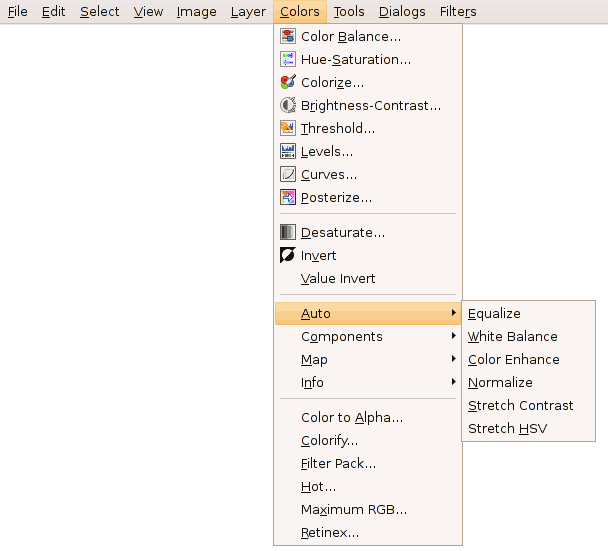608x551 pixels.
Task: Expand the Components submenu arrow
Action: coord(454,336)
